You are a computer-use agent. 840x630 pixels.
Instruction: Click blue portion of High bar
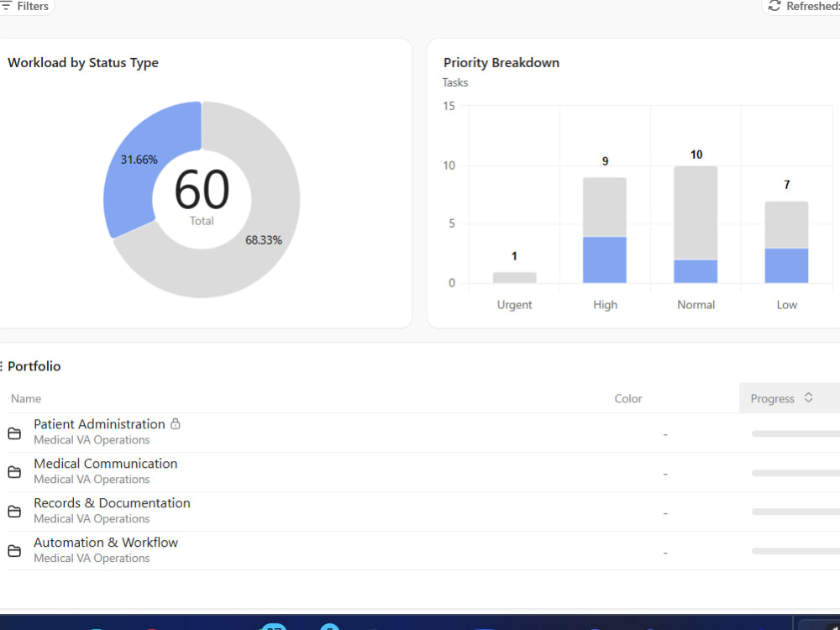click(x=605, y=260)
